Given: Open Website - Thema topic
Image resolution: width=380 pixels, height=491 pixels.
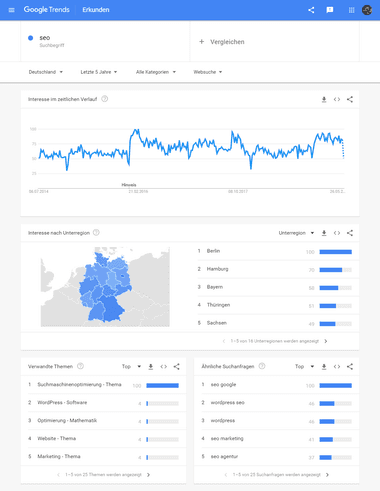Looking at the screenshot, I should click(57, 439).
